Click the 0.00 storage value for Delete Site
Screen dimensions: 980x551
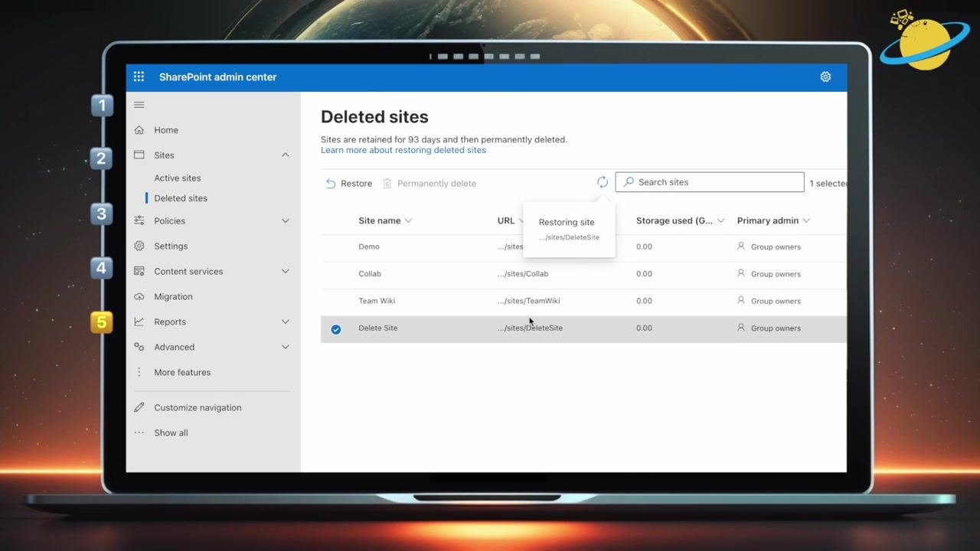644,328
